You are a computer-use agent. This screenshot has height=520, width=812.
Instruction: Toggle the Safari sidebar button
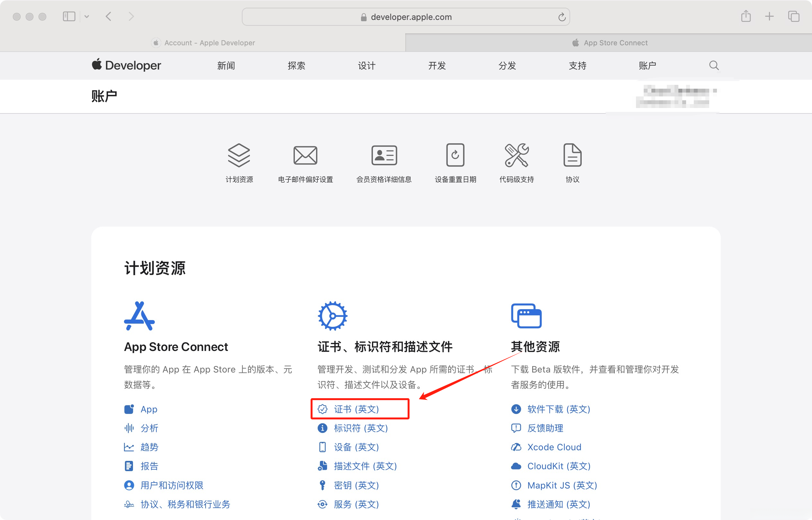(x=69, y=16)
